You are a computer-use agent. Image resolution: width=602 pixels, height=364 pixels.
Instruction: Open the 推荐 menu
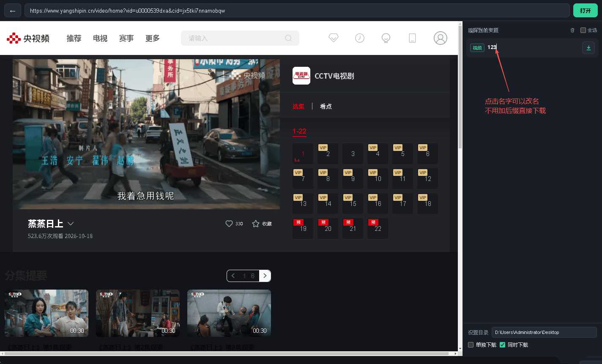pos(74,38)
